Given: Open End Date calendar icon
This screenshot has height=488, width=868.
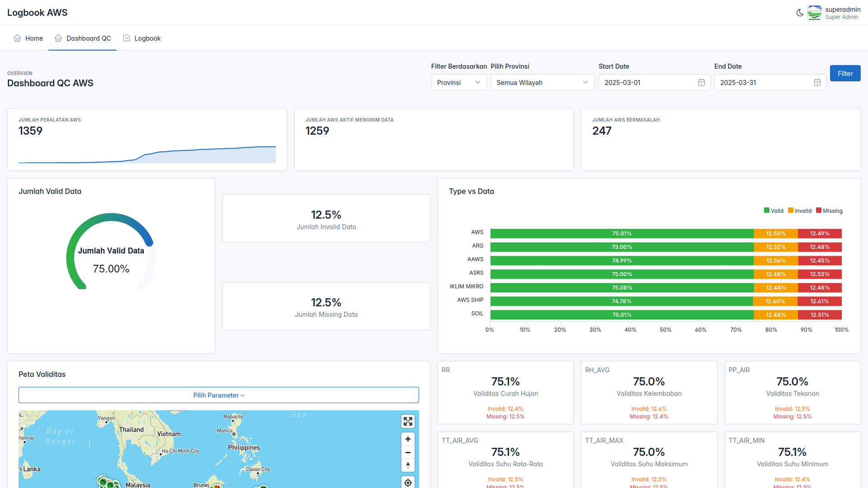Looking at the screenshot, I should (x=817, y=83).
